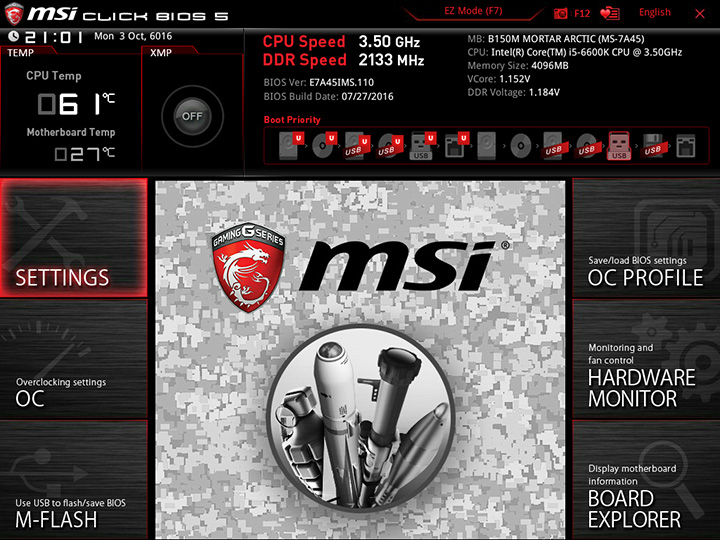Click the VCore 1.152V reading
Viewport: 720px width, 540px height.
coord(499,79)
